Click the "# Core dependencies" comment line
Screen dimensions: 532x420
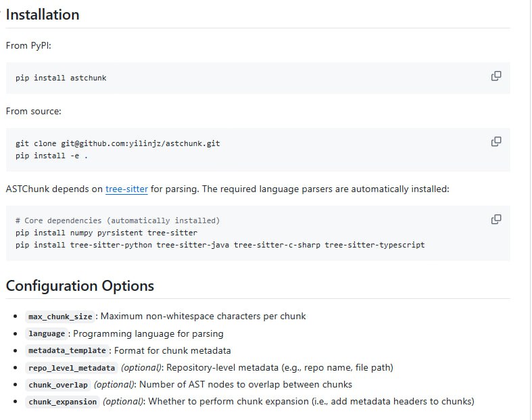coord(118,220)
